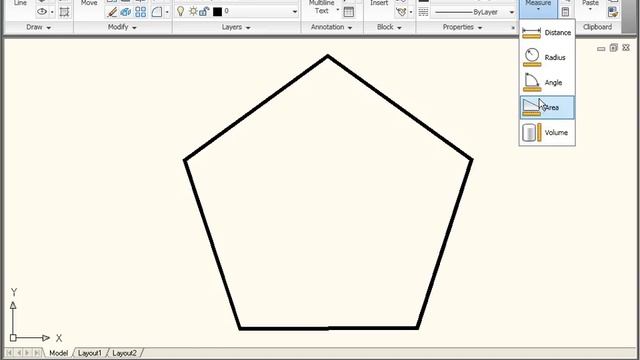Choose the Volume measure option

point(547,133)
